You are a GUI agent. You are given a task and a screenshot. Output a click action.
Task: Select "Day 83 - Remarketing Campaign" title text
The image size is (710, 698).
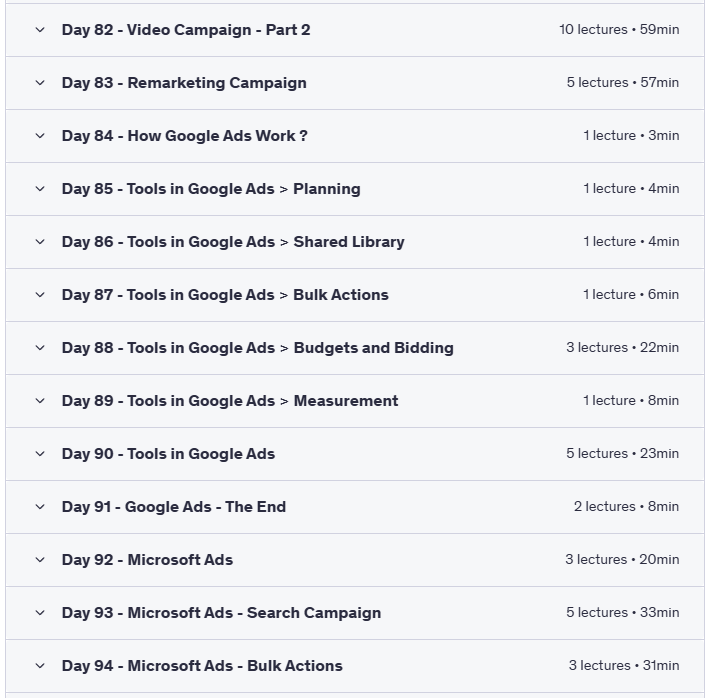(184, 83)
